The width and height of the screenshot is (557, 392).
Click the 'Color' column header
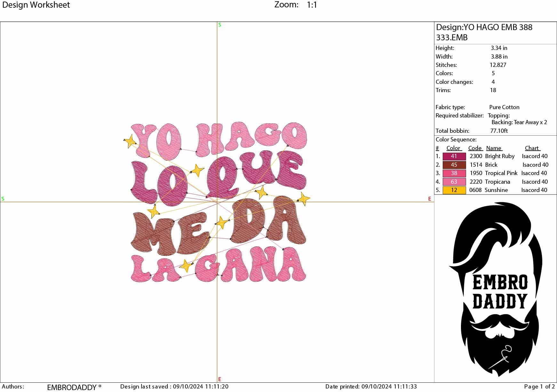[454, 148]
